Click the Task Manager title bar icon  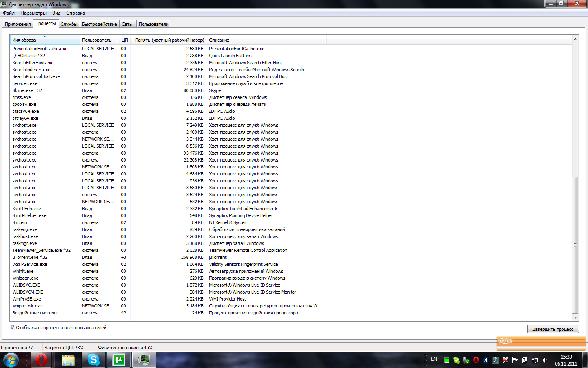(4, 4)
